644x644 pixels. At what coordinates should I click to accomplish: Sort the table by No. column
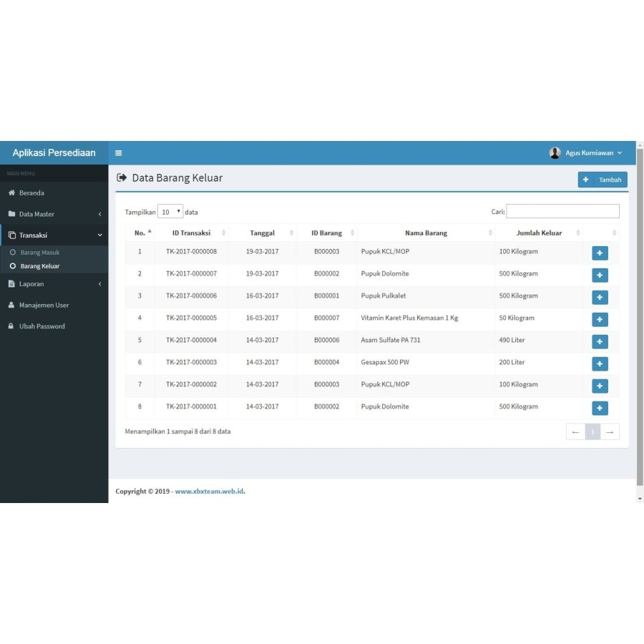point(140,233)
